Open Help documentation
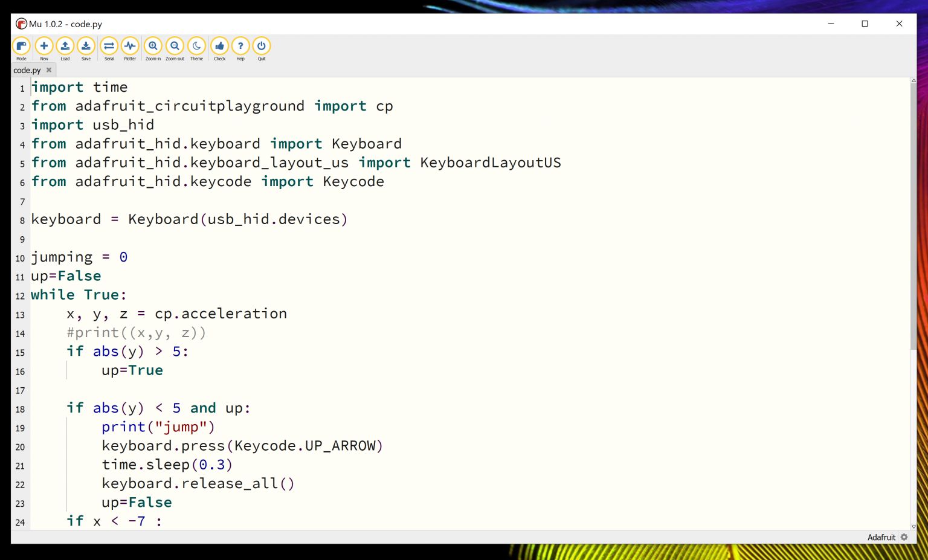Image resolution: width=928 pixels, height=560 pixels. (x=240, y=48)
